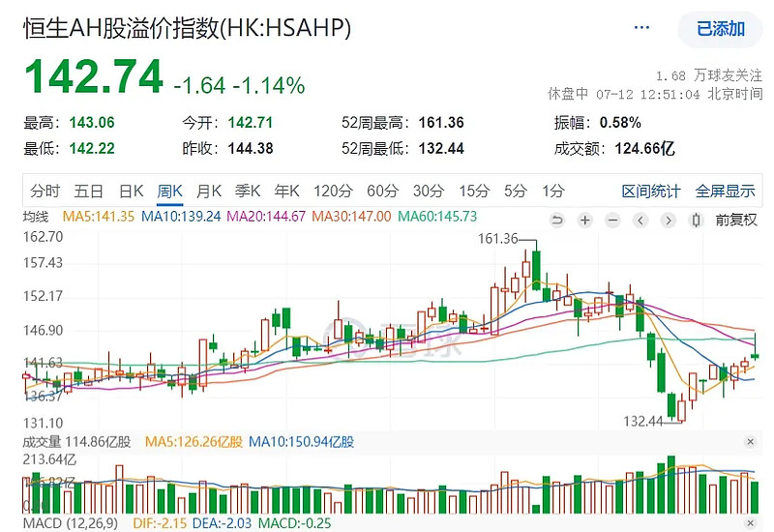Switch to the 分时 chart tab

45,191
